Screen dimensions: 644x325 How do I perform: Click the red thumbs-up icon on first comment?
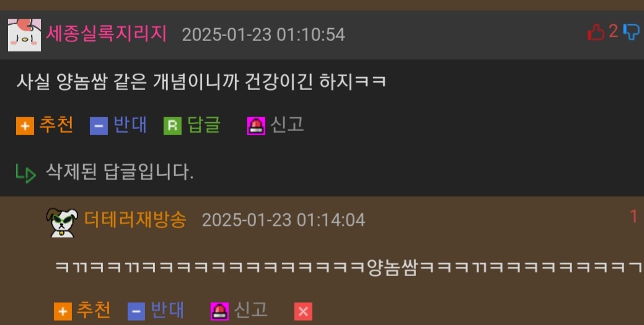coord(596,32)
